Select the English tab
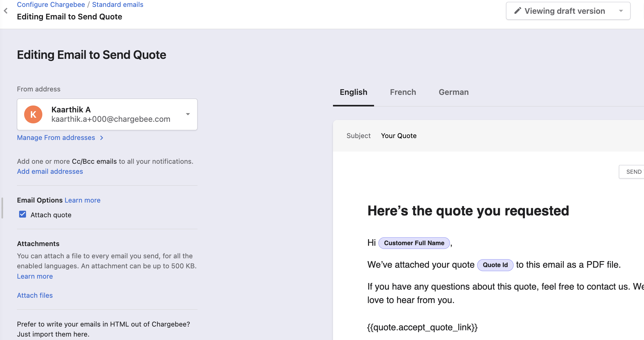 (353, 92)
